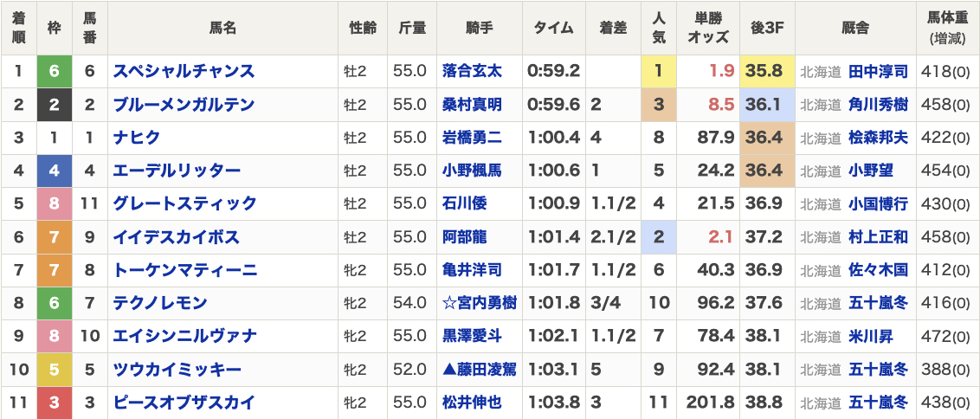Viewport: 980px width, 419px height.
Task: Click the 馬体重(増減) column header
Action: (947, 29)
